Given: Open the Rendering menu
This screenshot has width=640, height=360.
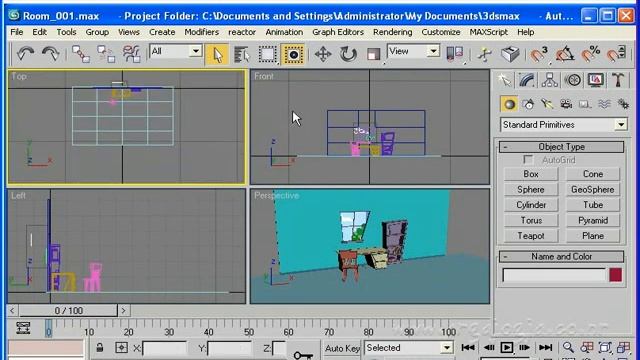Looking at the screenshot, I should pyautogui.click(x=392, y=32).
